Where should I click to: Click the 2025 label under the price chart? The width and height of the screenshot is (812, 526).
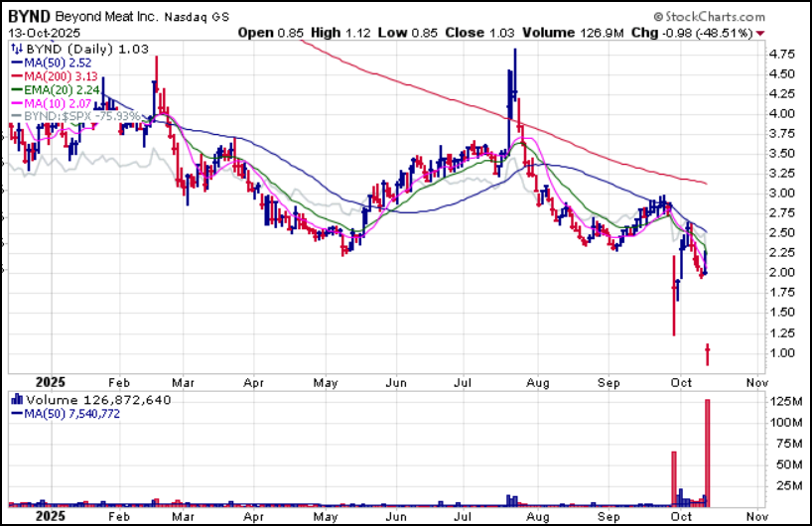(x=51, y=382)
